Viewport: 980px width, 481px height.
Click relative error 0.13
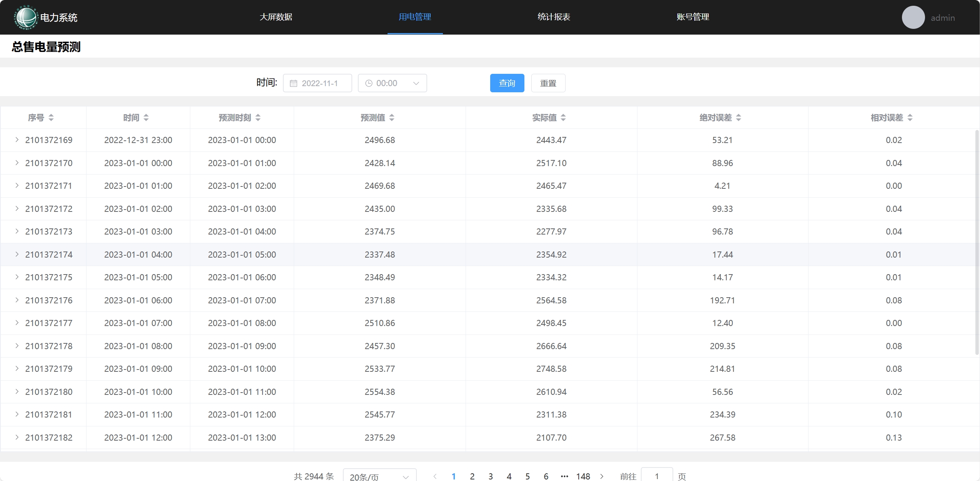click(x=894, y=438)
